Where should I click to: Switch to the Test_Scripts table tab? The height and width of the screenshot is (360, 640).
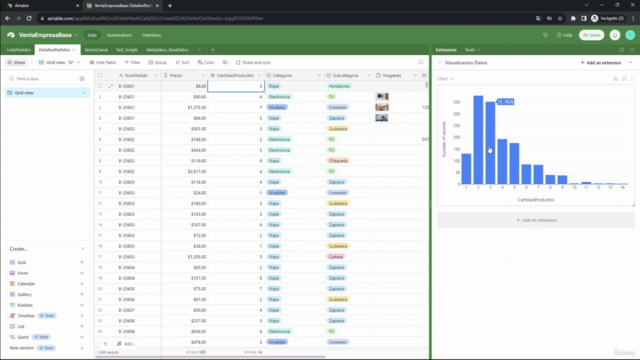[x=127, y=50]
